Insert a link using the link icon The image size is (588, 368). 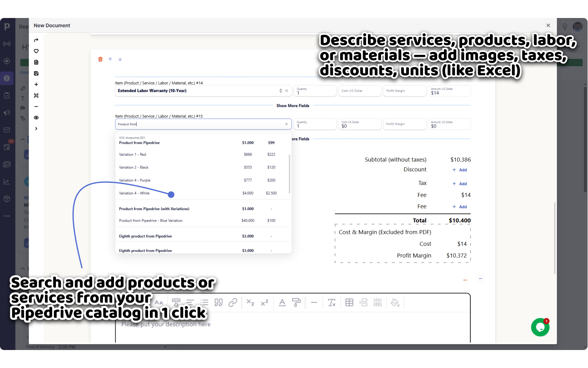(233, 303)
